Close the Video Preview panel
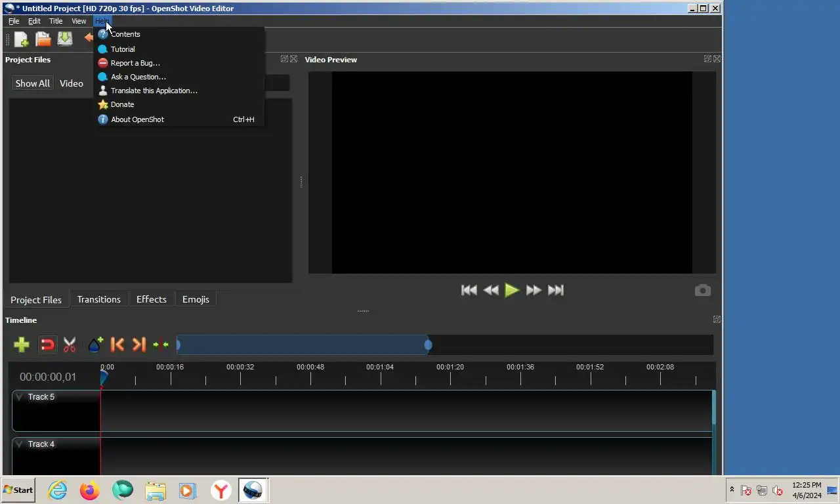Image resolution: width=840 pixels, height=504 pixels. coord(717,59)
